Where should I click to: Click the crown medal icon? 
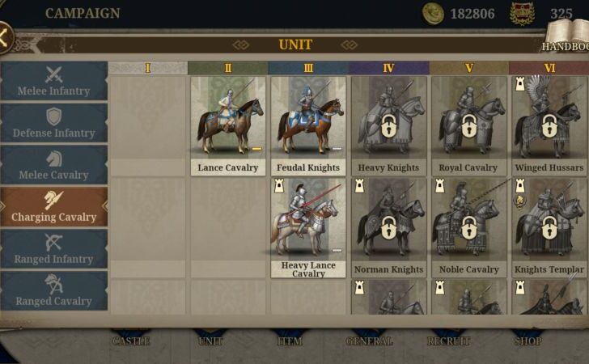tap(523, 14)
